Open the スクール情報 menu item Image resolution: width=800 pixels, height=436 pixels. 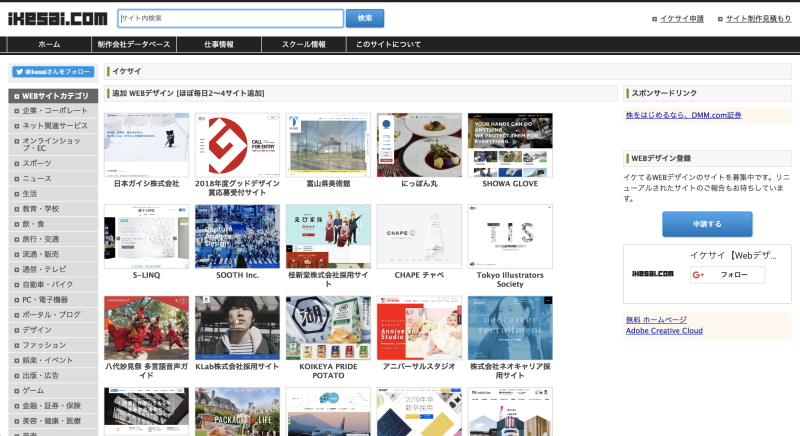(x=304, y=44)
